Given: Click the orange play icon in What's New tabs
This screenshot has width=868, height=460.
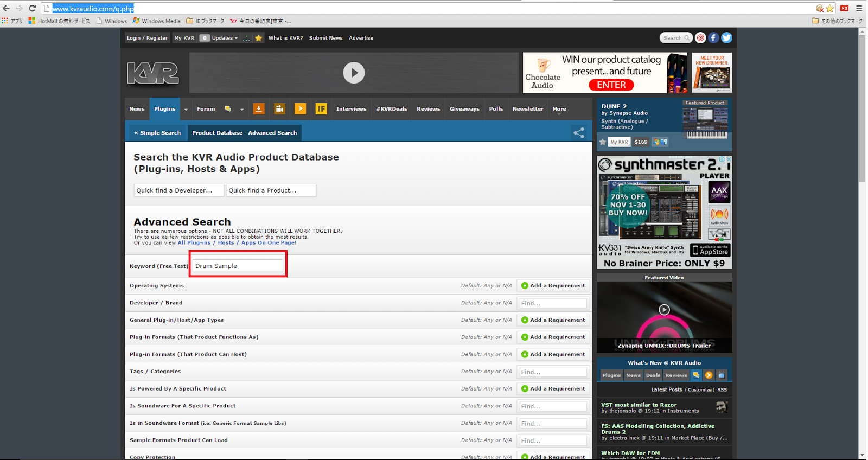Looking at the screenshot, I should click(709, 375).
